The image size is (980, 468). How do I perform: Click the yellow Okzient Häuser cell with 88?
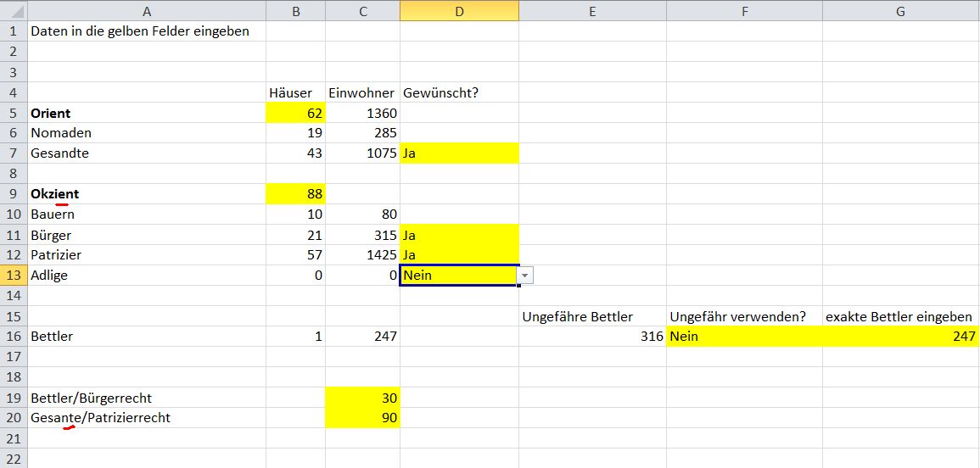[295, 194]
